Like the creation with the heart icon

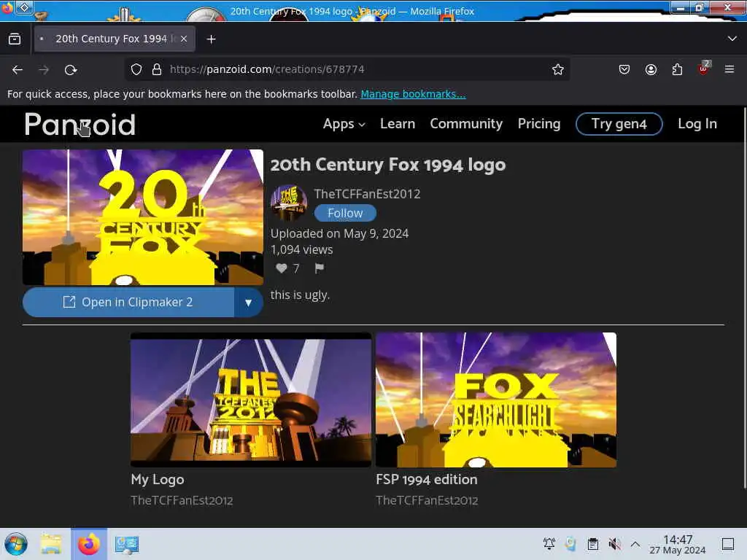point(282,268)
